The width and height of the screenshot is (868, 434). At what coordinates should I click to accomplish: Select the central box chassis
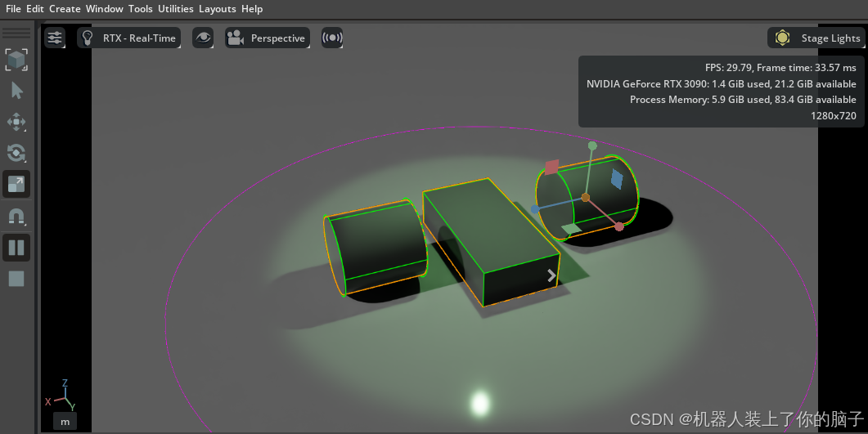(491, 241)
